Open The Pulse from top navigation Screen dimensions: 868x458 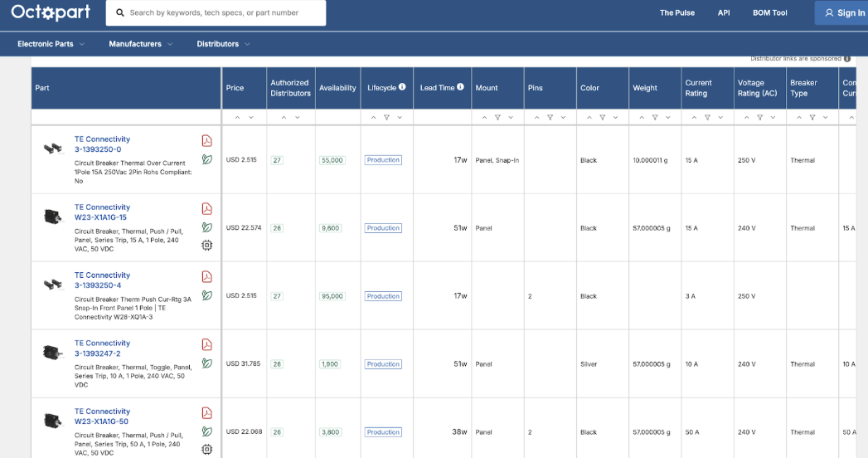tap(677, 12)
